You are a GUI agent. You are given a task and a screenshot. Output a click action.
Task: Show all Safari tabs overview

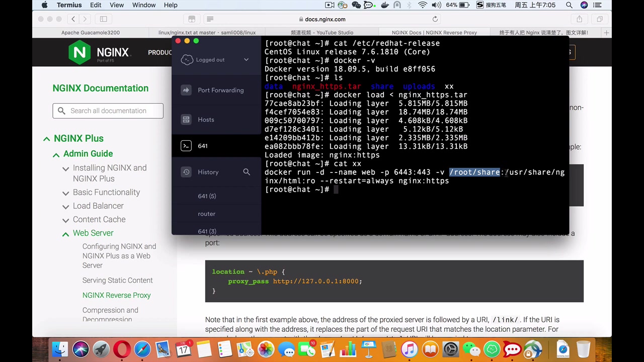pos(599,19)
